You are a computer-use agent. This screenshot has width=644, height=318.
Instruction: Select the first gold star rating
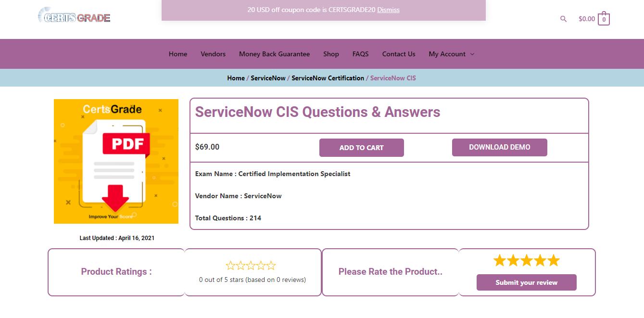pyautogui.click(x=500, y=261)
